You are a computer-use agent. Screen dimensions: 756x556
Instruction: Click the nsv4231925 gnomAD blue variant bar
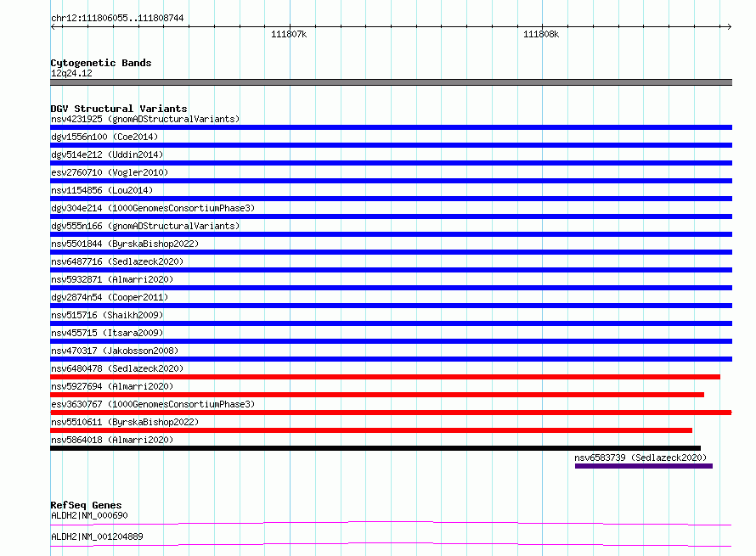(x=391, y=127)
